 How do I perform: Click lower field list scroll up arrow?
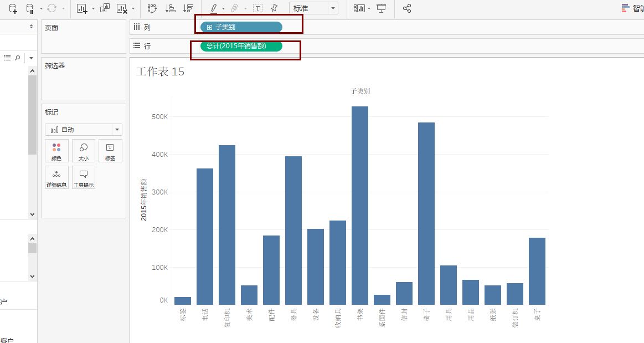(x=33, y=239)
